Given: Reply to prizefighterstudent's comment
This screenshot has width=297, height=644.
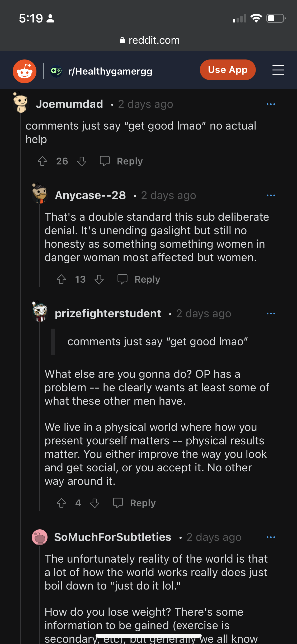Looking at the screenshot, I should tap(135, 503).
